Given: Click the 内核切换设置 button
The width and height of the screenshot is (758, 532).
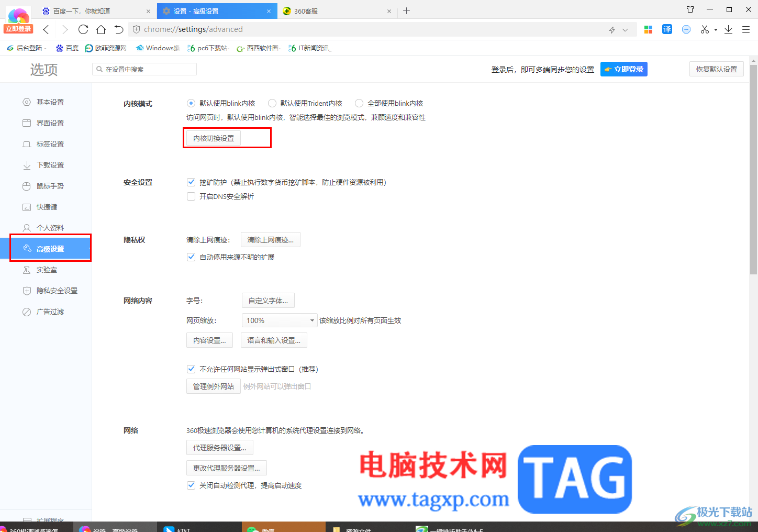Looking at the screenshot, I should [214, 138].
